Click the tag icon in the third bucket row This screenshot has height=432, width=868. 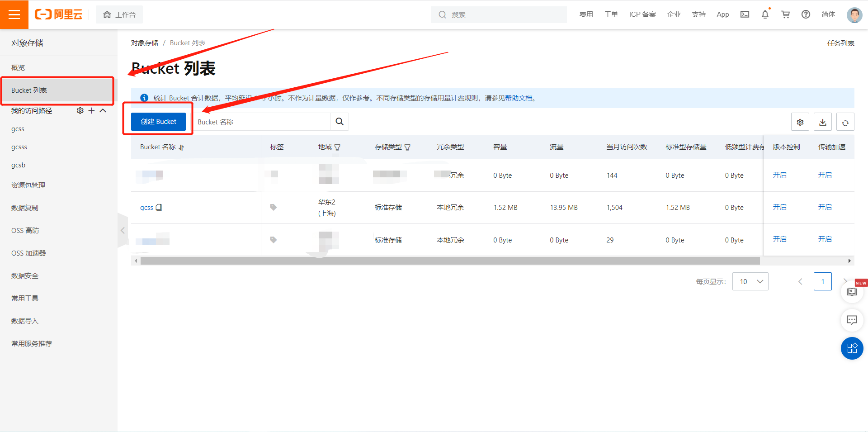(273, 240)
